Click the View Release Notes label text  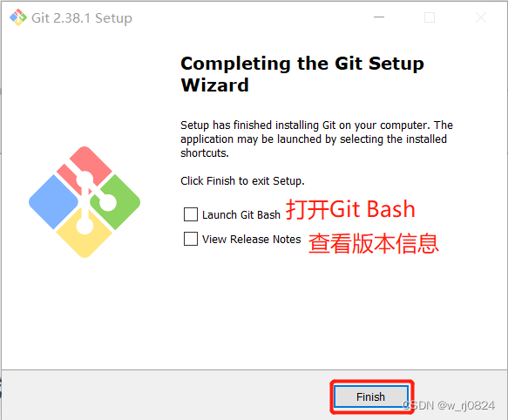[x=252, y=239]
